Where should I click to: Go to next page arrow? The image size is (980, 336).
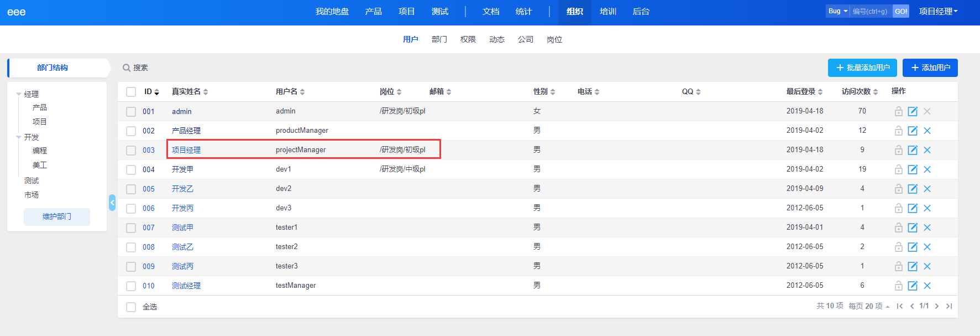coord(937,306)
